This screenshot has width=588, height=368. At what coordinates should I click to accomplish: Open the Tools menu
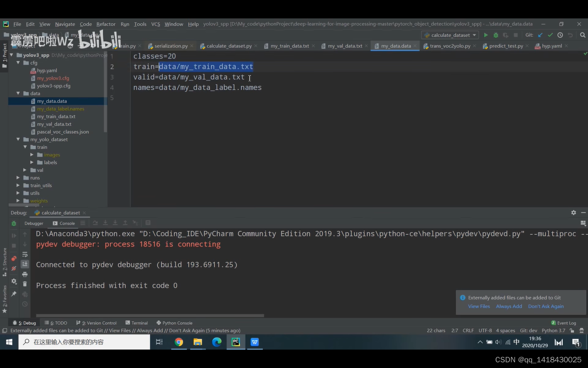tap(140, 24)
